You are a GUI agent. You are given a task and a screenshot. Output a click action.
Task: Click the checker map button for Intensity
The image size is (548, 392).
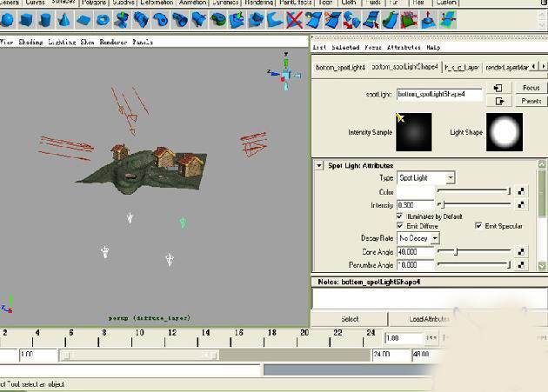(x=520, y=205)
